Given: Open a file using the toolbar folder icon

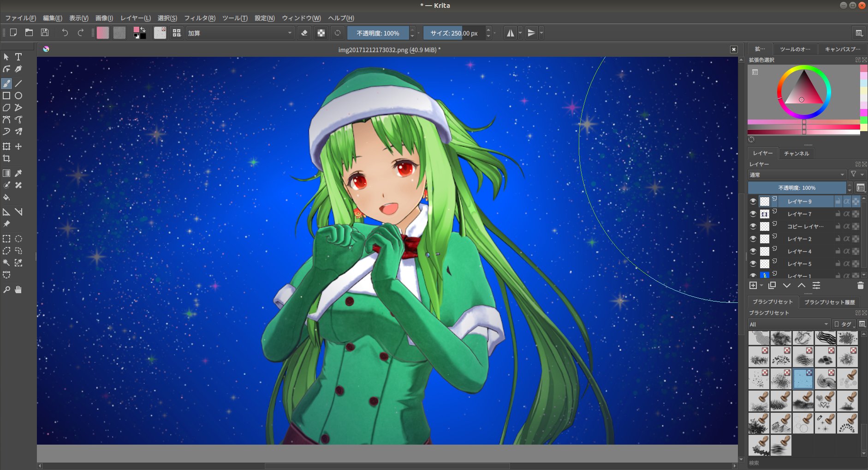Looking at the screenshot, I should click(x=29, y=33).
